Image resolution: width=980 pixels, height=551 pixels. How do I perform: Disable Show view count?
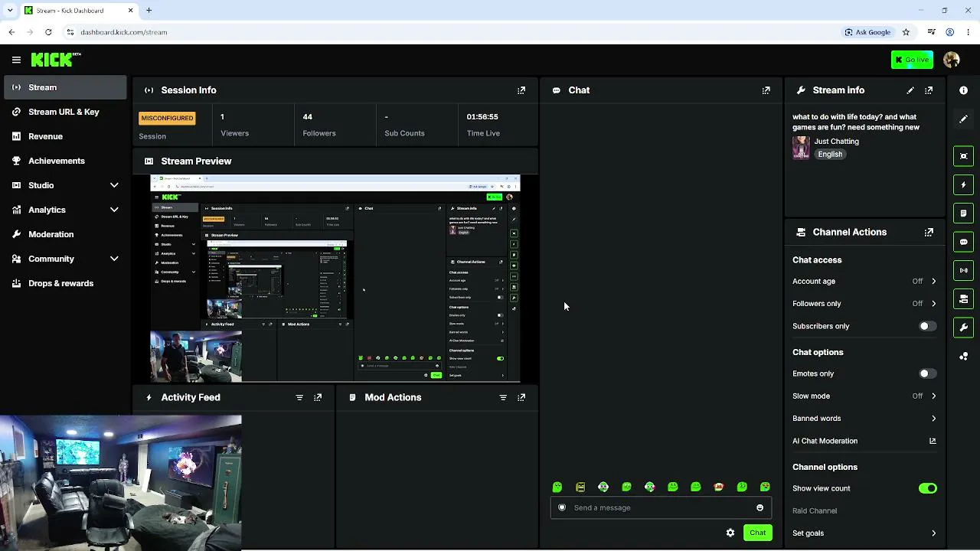(x=927, y=488)
